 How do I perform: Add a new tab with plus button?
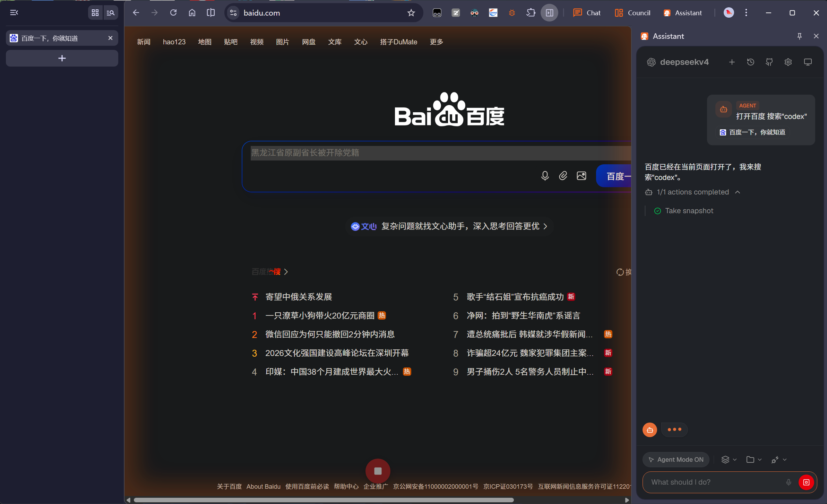62,58
